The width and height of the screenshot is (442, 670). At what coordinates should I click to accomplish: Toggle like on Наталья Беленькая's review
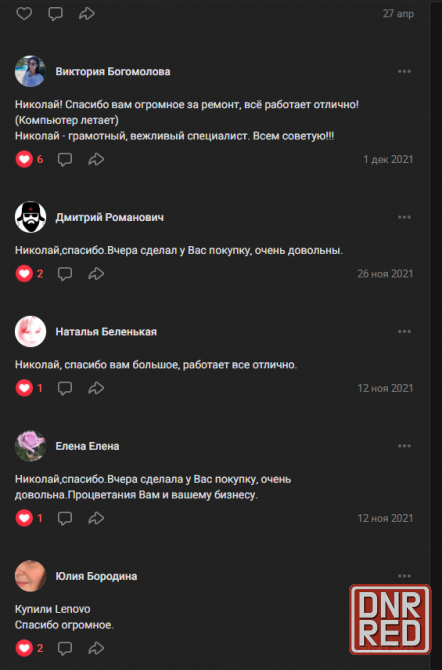point(24,388)
